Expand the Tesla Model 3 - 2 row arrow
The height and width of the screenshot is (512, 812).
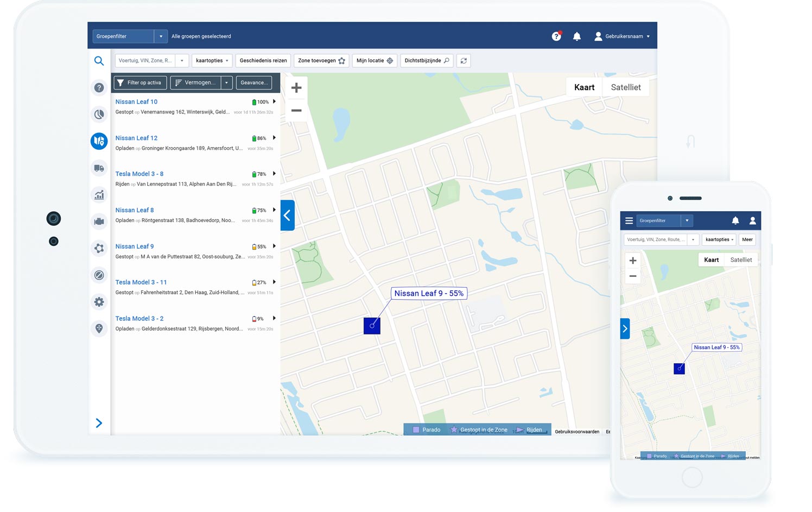[274, 318]
